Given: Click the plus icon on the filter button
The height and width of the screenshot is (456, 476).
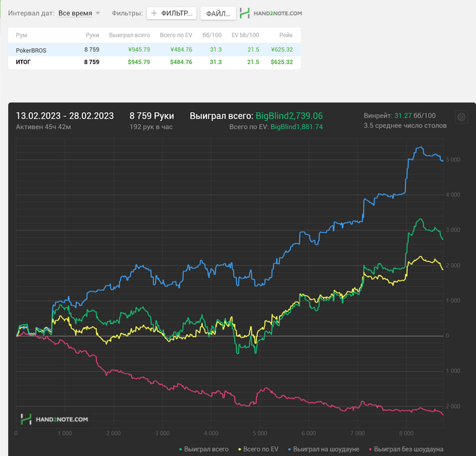Looking at the screenshot, I should click(154, 14).
